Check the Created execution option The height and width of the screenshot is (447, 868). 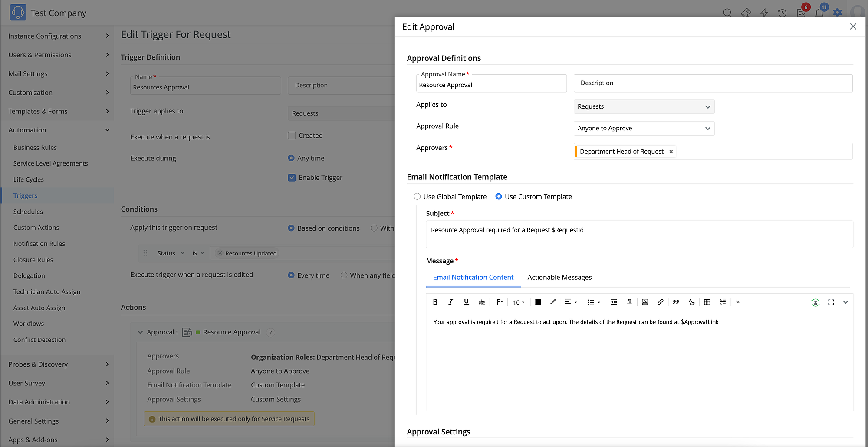tap(292, 135)
